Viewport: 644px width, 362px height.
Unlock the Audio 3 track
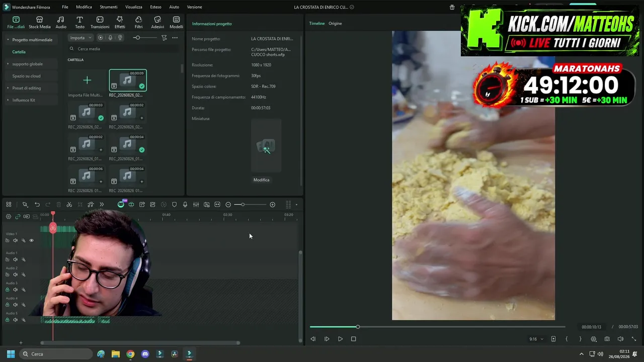pyautogui.click(x=7, y=290)
